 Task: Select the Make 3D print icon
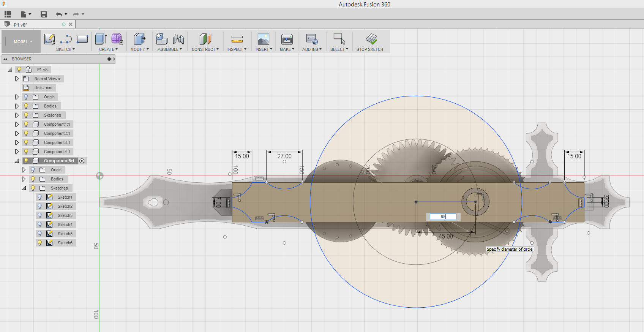pyautogui.click(x=287, y=39)
